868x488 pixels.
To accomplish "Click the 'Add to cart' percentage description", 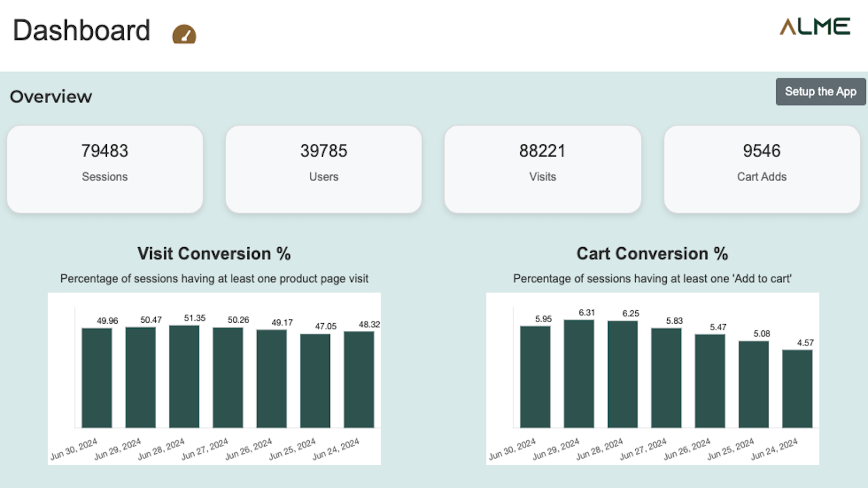I will (x=652, y=279).
